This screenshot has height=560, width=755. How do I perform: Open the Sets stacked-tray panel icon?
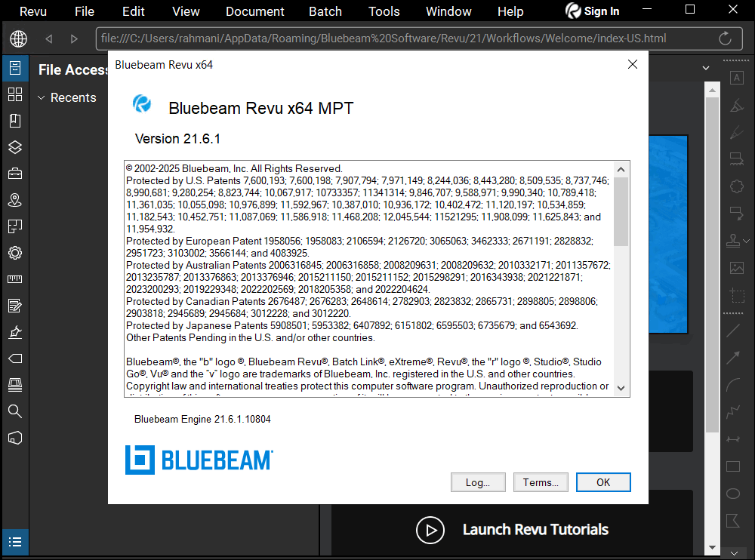(x=15, y=385)
